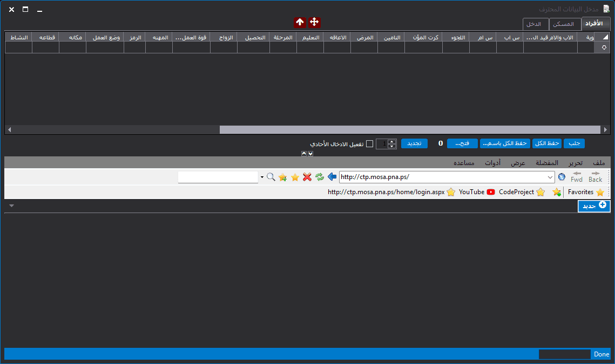Click the small down-arrow splitter button
615x364 pixels.
(310, 154)
